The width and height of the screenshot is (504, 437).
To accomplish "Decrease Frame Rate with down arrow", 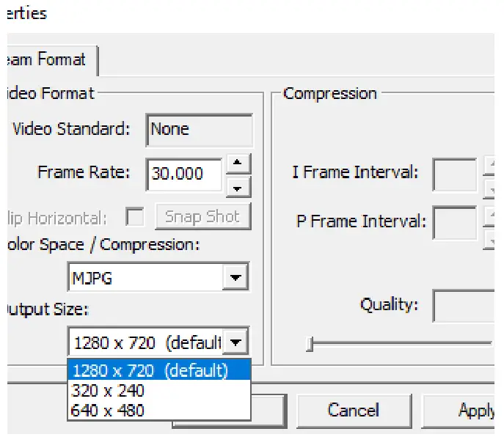I will (x=236, y=188).
